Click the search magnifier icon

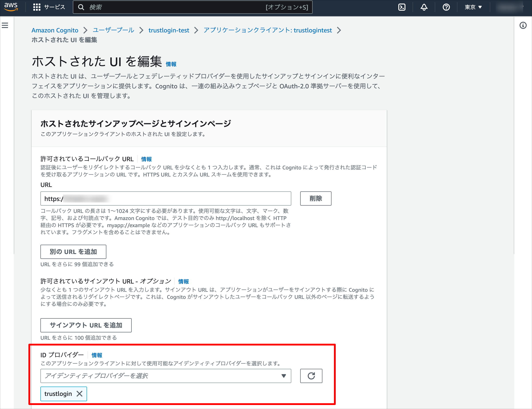pos(81,7)
